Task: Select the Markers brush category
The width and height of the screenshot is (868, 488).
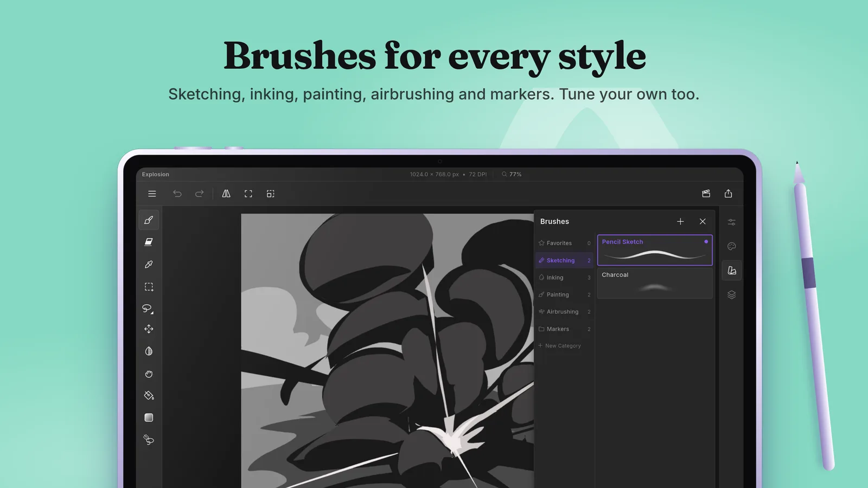Action: coord(564,329)
